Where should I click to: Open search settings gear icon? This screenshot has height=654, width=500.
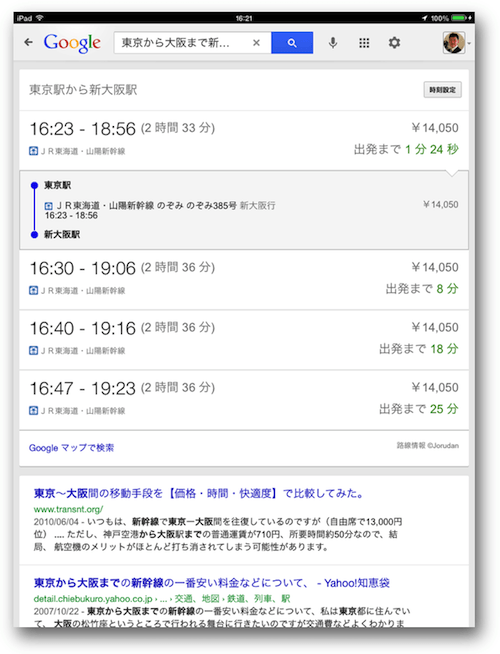click(394, 43)
